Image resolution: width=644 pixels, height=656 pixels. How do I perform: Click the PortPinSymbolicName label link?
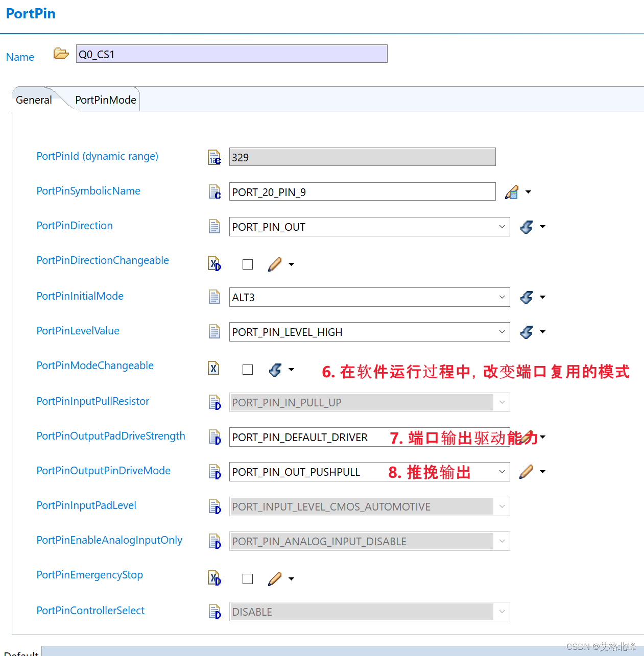(88, 191)
